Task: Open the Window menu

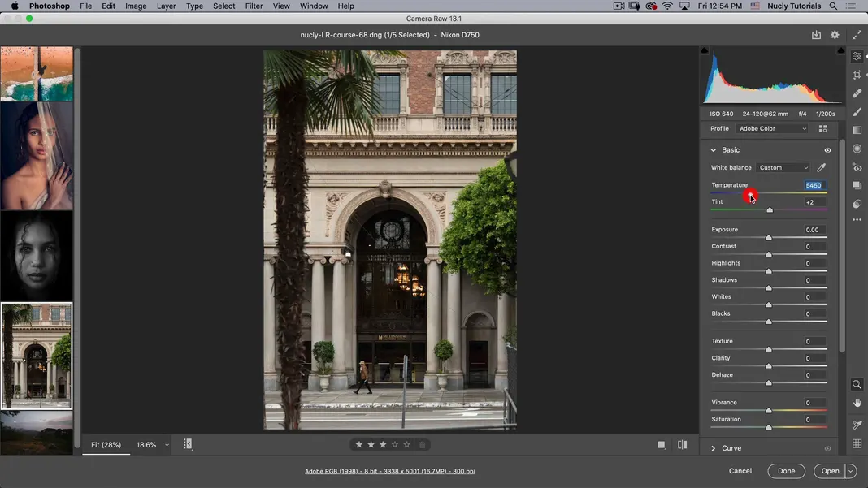Action: tap(314, 6)
